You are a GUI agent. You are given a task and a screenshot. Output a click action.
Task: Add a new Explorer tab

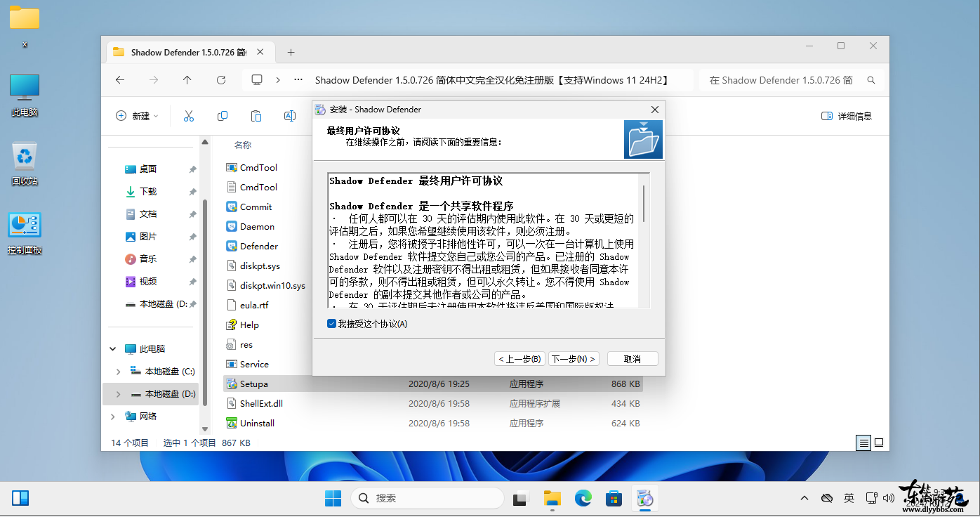click(x=291, y=52)
